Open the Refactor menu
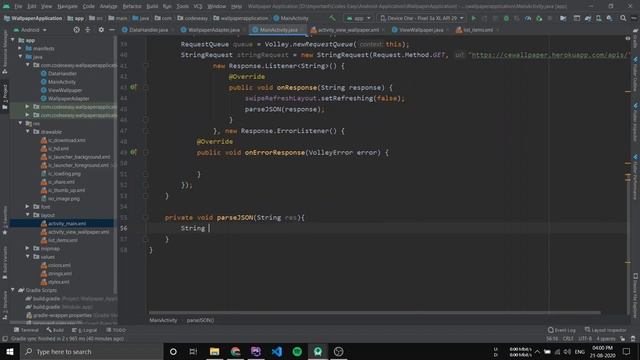This screenshot has width=640, height=360. (132, 6)
